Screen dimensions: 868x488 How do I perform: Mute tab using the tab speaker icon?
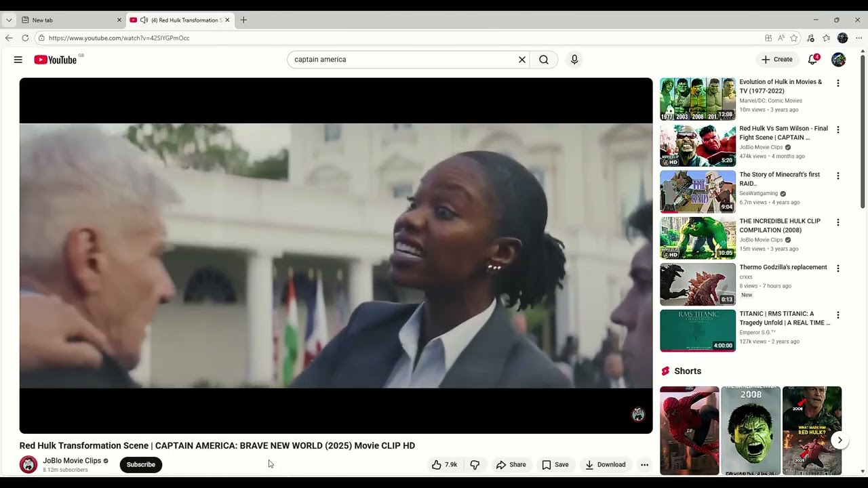(x=144, y=20)
